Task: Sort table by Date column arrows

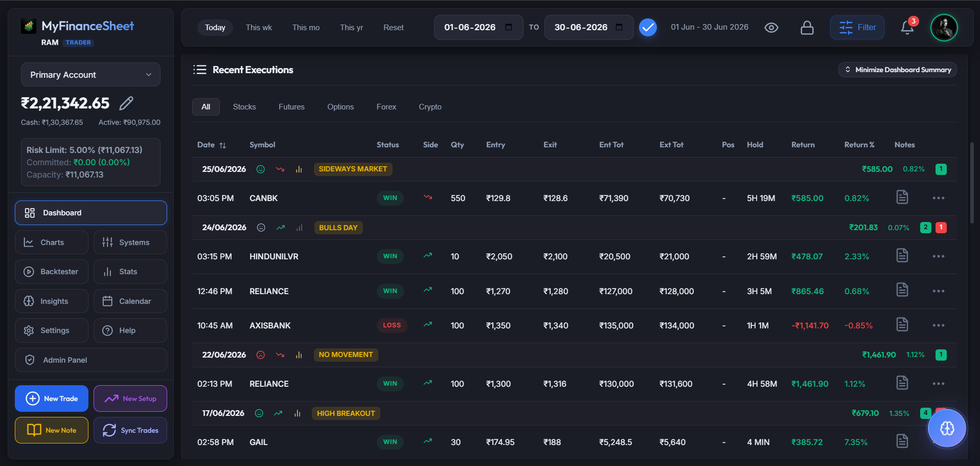Action: 222,145
